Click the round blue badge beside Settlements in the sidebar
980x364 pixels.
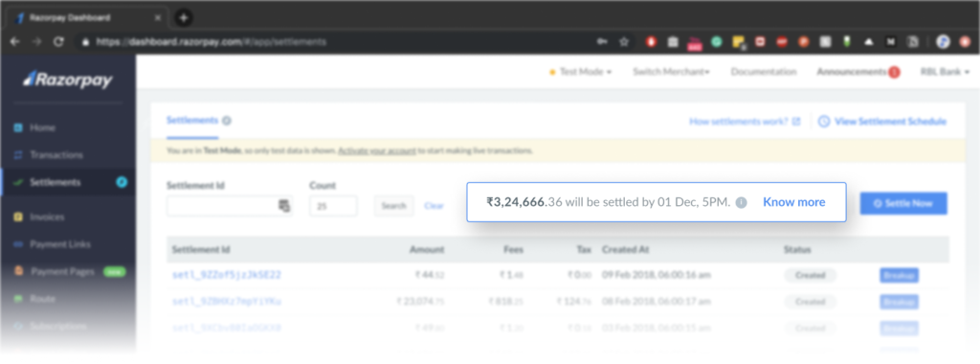(122, 182)
